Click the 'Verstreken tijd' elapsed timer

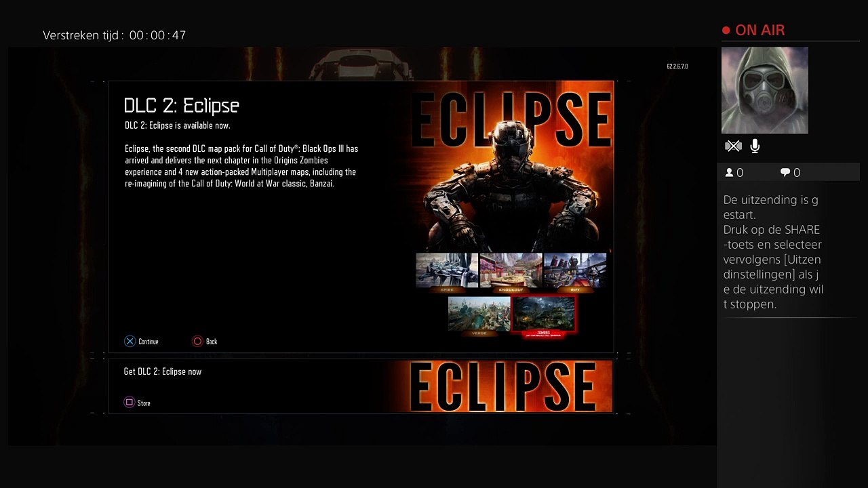(x=114, y=35)
